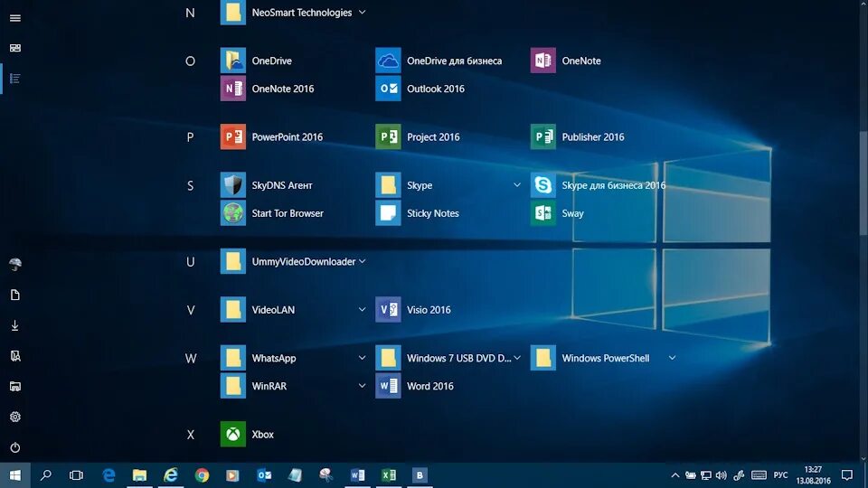Open Outlook from the taskbar
This screenshot has width=868, height=488.
pos(264,475)
